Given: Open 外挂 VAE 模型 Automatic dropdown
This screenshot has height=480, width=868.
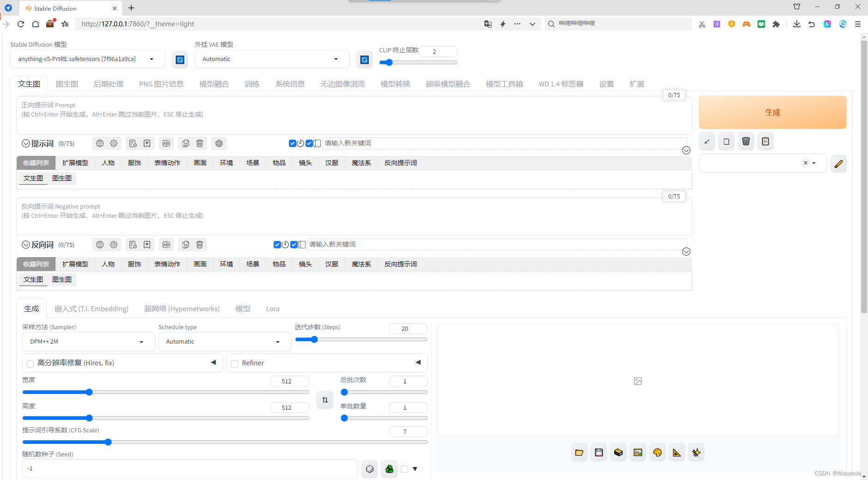Looking at the screenshot, I should click(x=272, y=59).
